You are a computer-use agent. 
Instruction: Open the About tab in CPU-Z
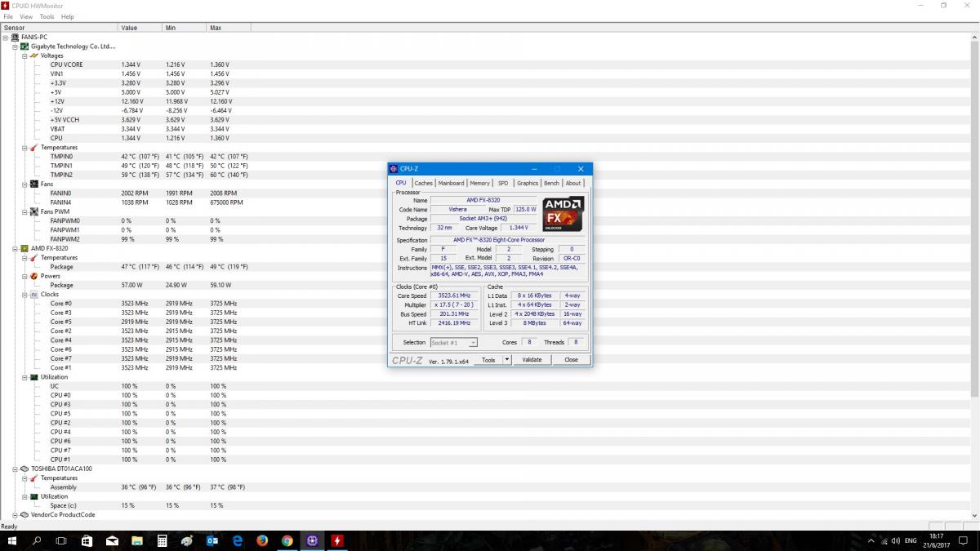[573, 183]
